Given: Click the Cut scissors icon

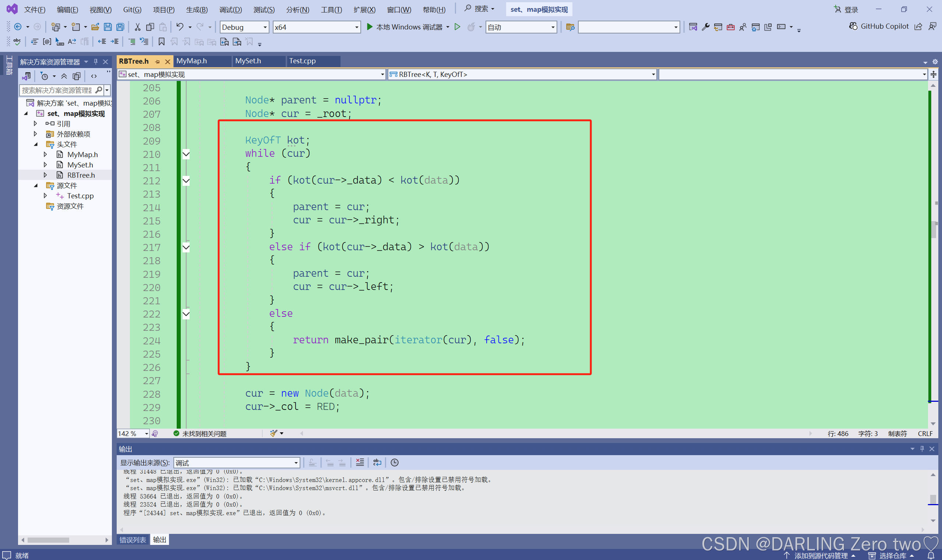Looking at the screenshot, I should pos(137,27).
